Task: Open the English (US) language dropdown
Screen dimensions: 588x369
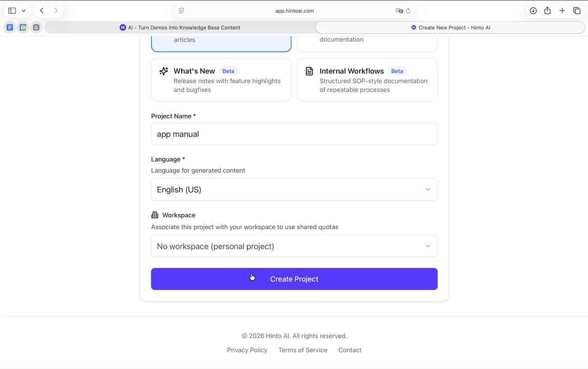Action: 294,190
